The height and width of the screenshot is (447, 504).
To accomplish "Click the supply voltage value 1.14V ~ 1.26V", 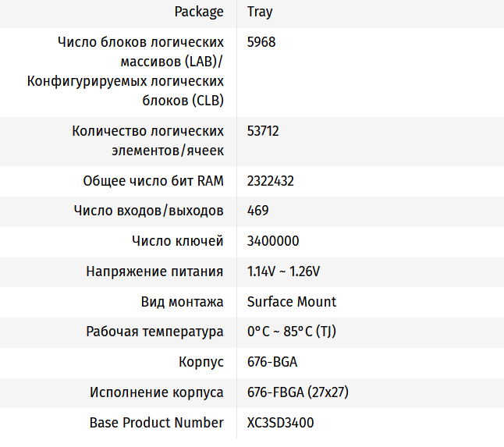I will 283,271.
